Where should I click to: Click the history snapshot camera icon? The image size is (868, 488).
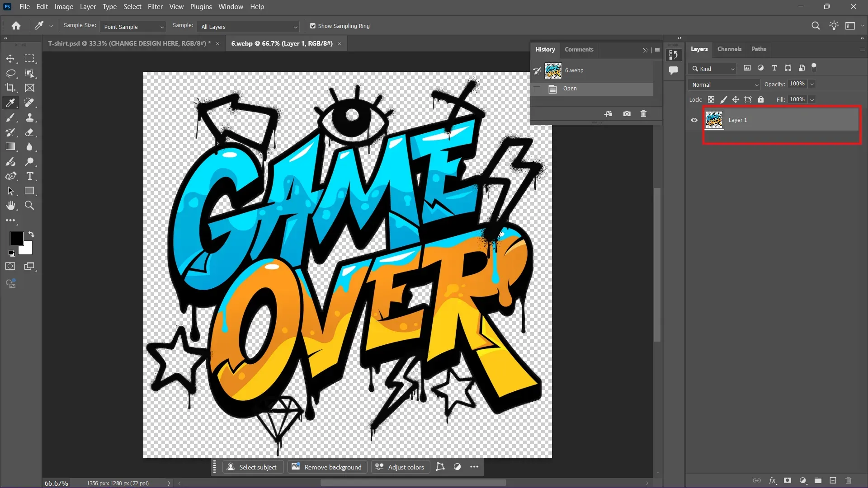[x=627, y=114]
